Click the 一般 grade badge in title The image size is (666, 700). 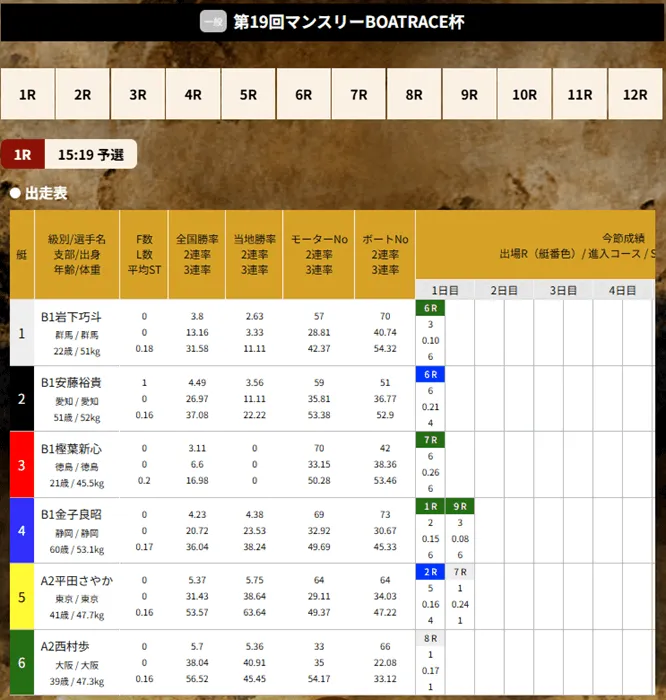tap(213, 22)
